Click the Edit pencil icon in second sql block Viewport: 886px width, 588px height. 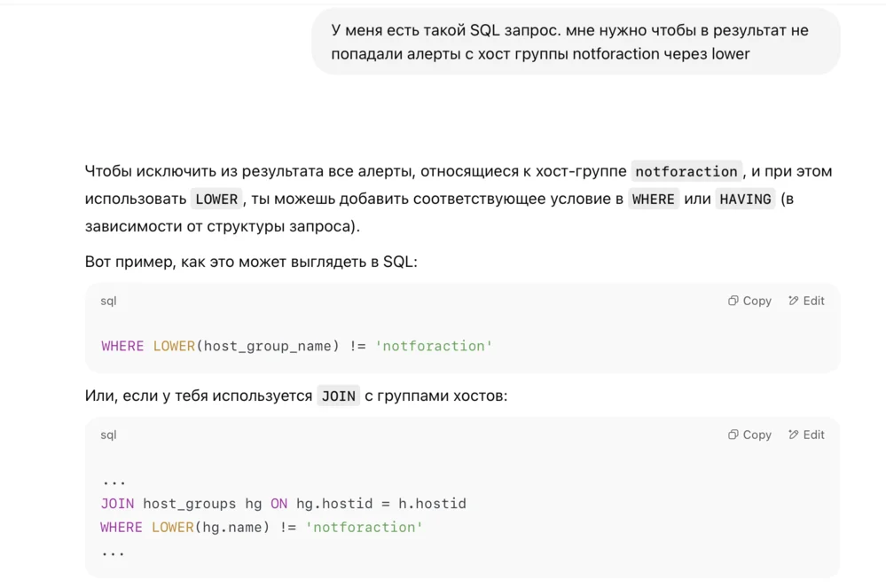coord(794,435)
